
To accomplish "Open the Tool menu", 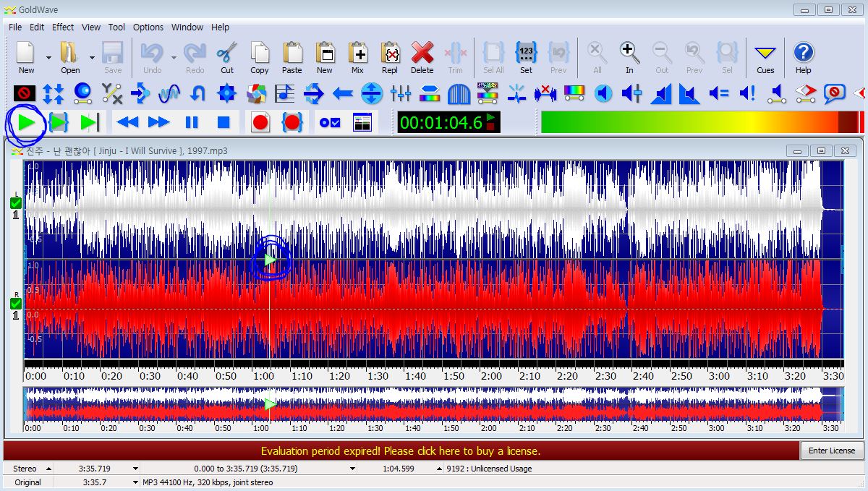I will pos(116,27).
